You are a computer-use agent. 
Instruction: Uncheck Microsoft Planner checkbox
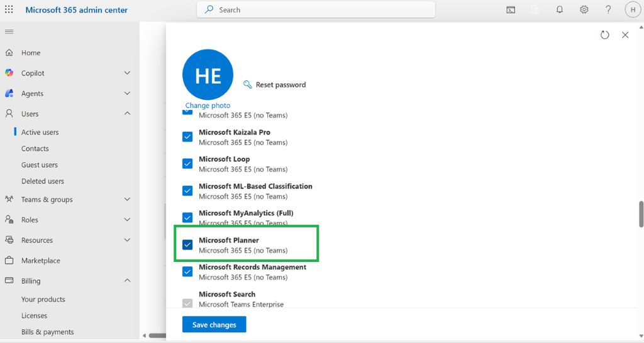187,244
